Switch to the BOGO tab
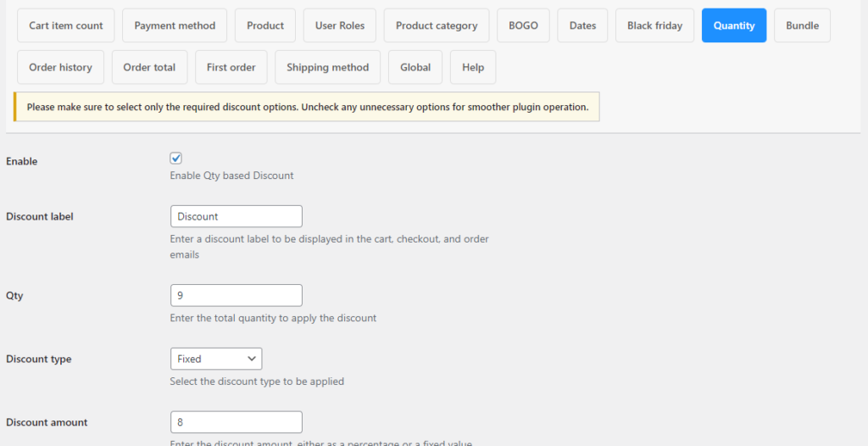The image size is (868, 446). [x=523, y=25]
